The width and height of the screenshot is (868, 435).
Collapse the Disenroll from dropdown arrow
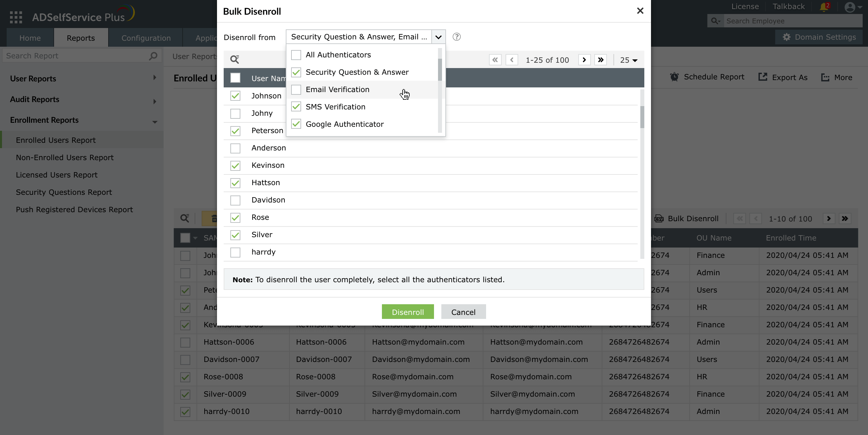pos(438,37)
